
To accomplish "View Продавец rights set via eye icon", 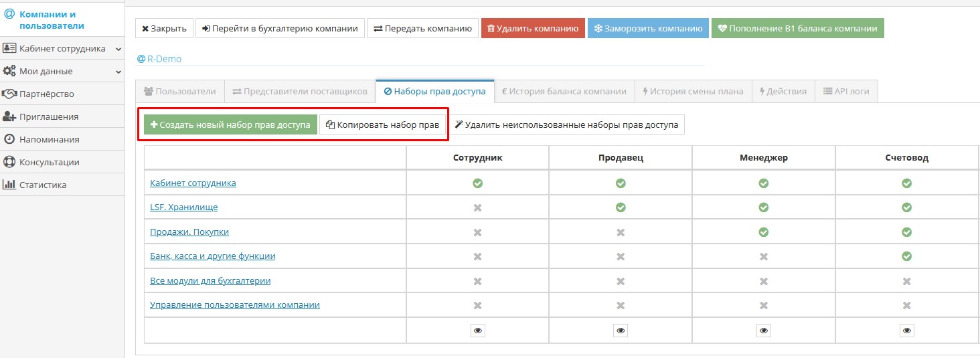I will pos(621,330).
